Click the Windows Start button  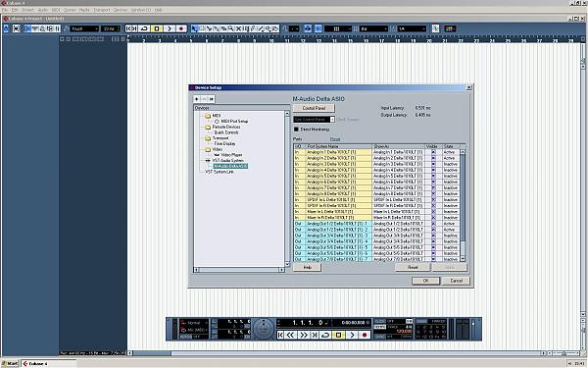(x=10, y=363)
